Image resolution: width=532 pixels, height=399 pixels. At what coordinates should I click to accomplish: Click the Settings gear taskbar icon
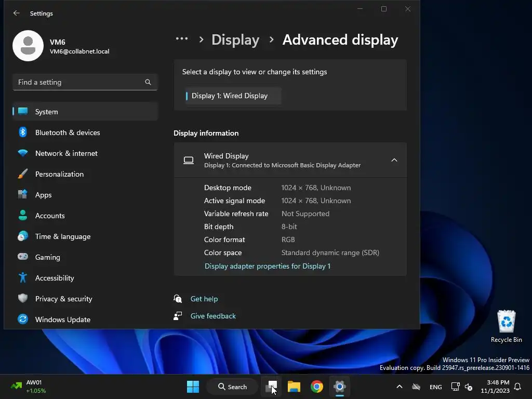point(339,387)
